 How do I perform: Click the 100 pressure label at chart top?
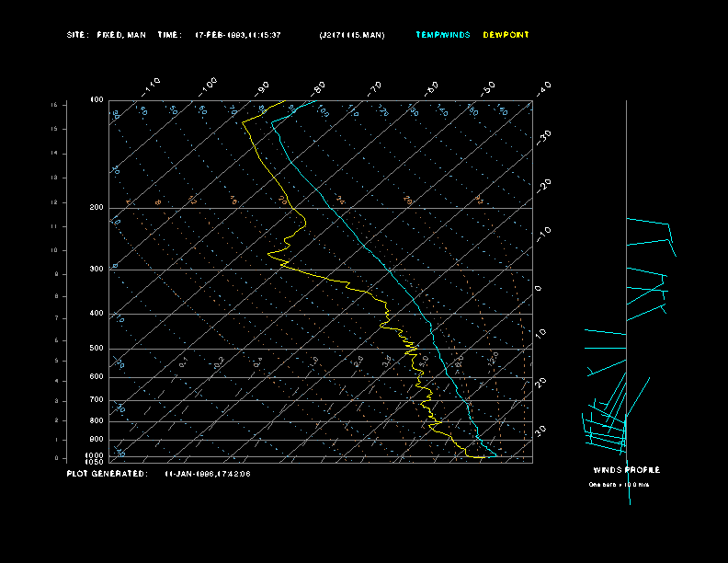[x=97, y=99]
